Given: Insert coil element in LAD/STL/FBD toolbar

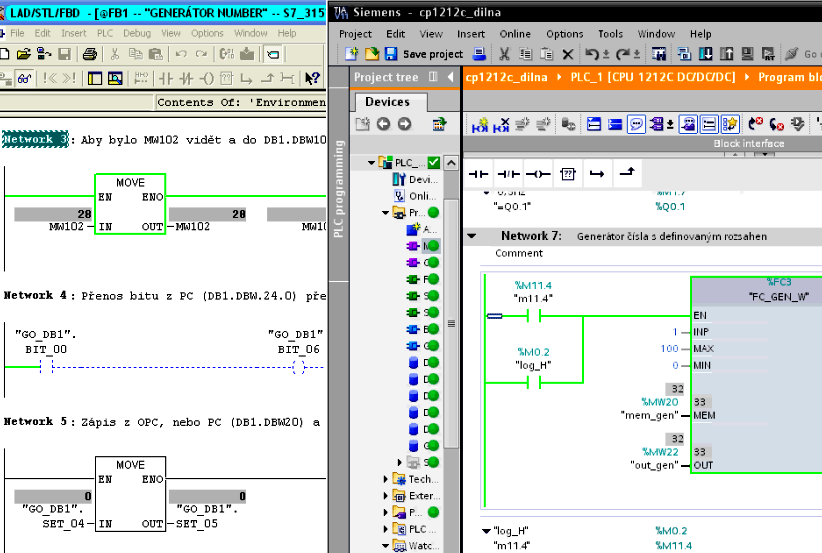Looking at the screenshot, I should 208,79.
